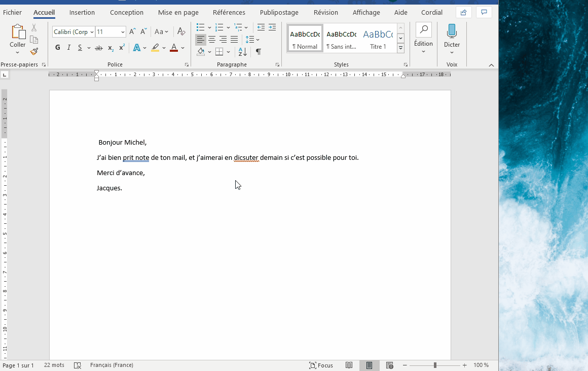Clear all formatting with the eraser icon
Image resolution: width=588 pixels, height=371 pixels.
[x=181, y=32]
